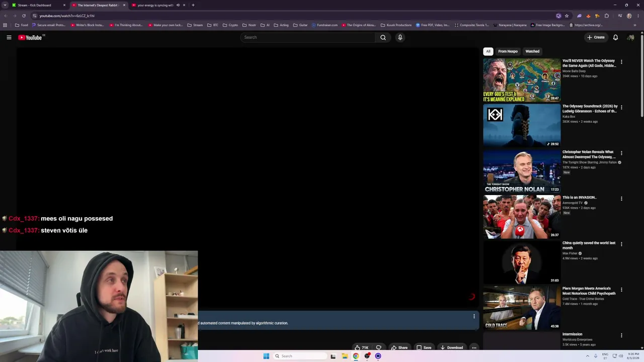644x362 pixels.
Task: Open 'Every God's Test' Odyssey thumbnail
Action: click(x=522, y=80)
